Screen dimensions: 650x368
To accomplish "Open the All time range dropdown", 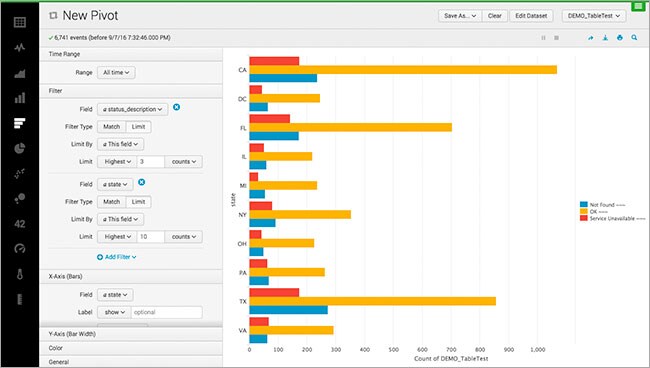I will point(116,73).
